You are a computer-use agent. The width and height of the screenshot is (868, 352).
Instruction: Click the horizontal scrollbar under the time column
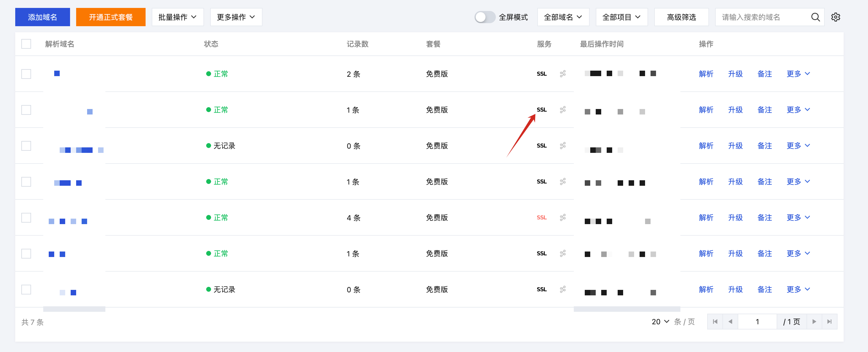pos(626,309)
